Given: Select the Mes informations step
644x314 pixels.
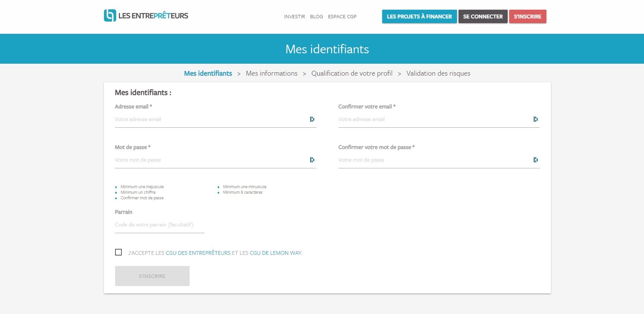Looking at the screenshot, I should tap(272, 73).
